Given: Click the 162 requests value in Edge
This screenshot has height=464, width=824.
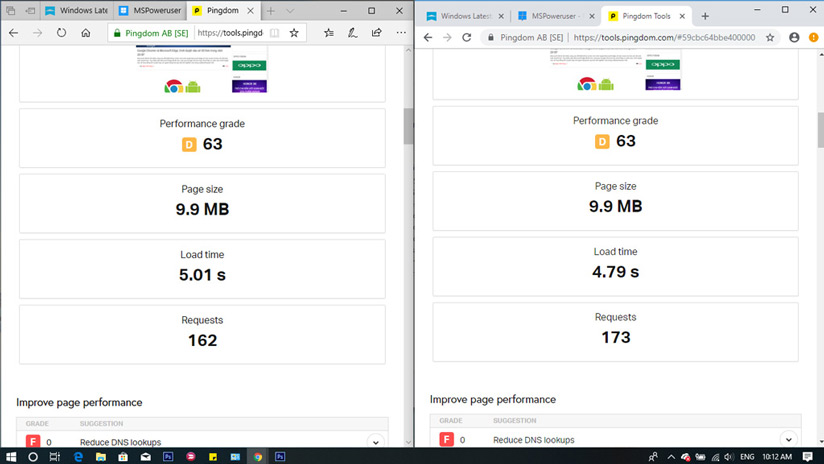Looking at the screenshot, I should pos(202,340).
